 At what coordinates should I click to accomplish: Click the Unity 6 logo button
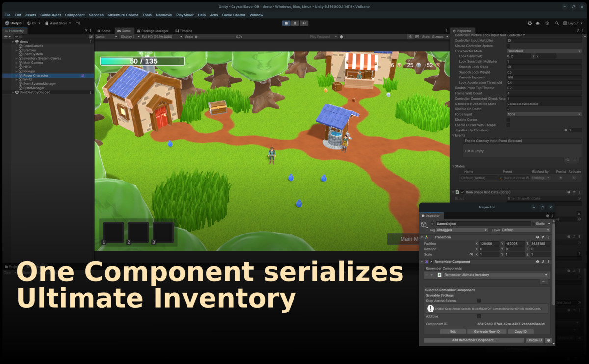pyautogui.click(x=13, y=23)
